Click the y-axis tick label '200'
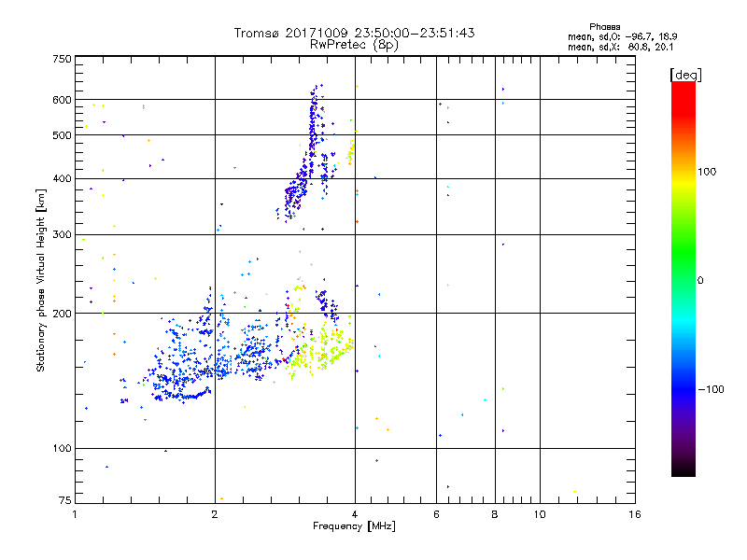The width and height of the screenshot is (747, 560). pos(62,314)
